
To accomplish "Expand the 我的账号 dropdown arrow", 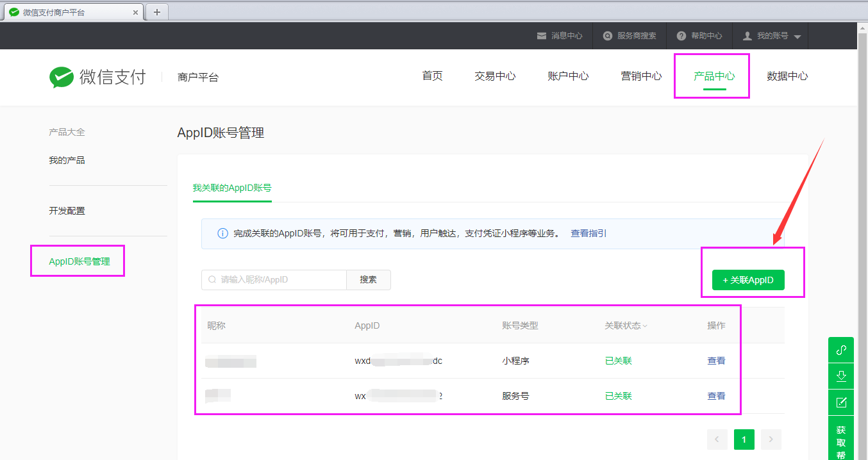I will (x=797, y=37).
